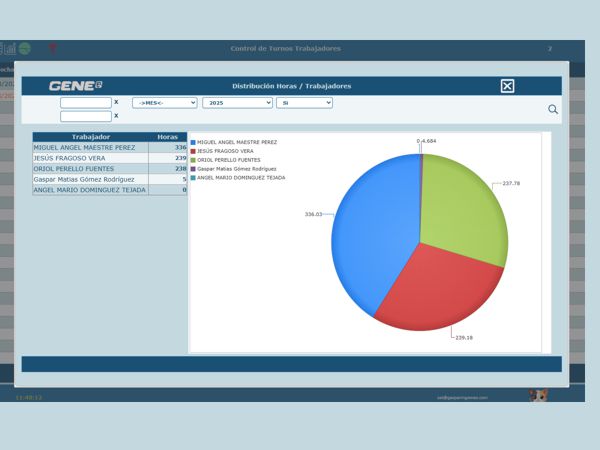This screenshot has height=450, width=600.
Task: Expand the 2025 year dropdown
Action: tap(237, 102)
